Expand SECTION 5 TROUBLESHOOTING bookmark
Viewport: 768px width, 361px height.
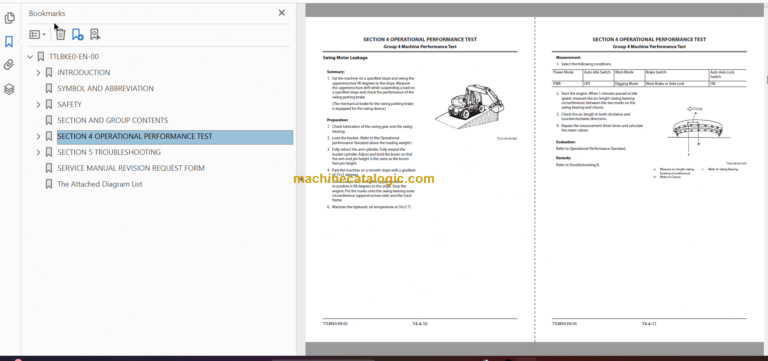[39, 152]
